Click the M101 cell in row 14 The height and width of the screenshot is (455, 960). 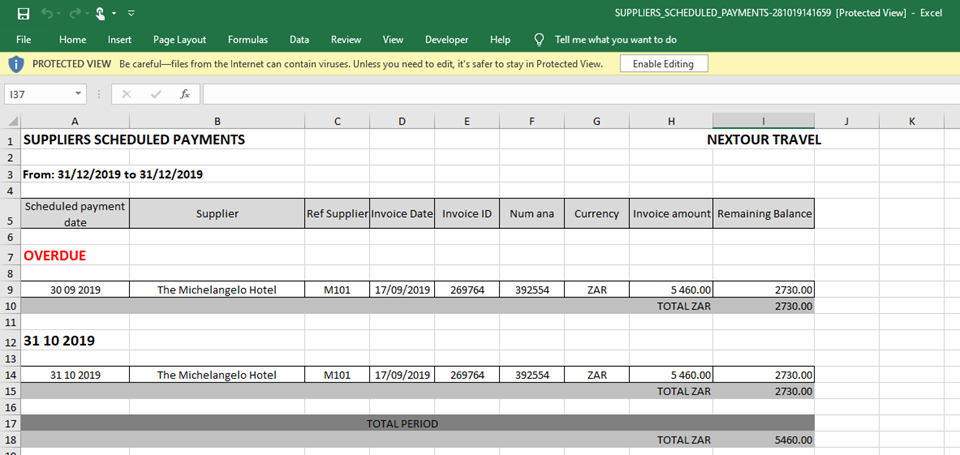coord(337,375)
